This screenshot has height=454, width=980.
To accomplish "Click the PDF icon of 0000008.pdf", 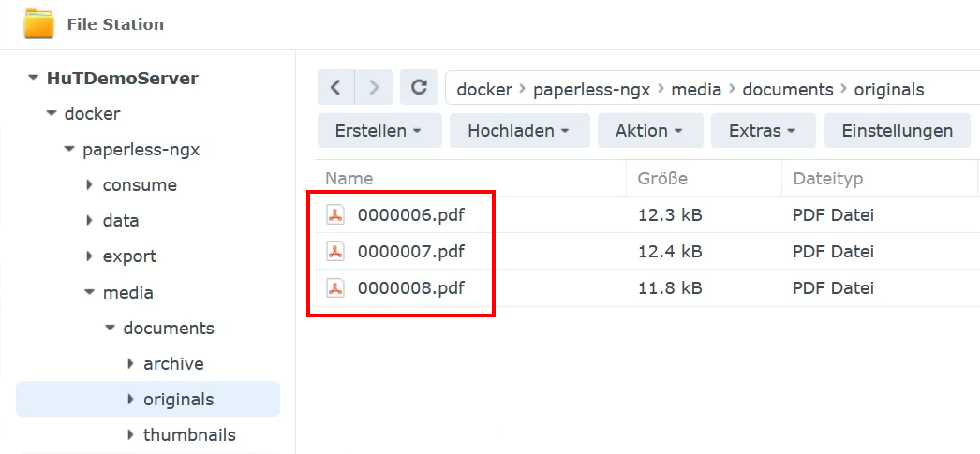I will 335,287.
